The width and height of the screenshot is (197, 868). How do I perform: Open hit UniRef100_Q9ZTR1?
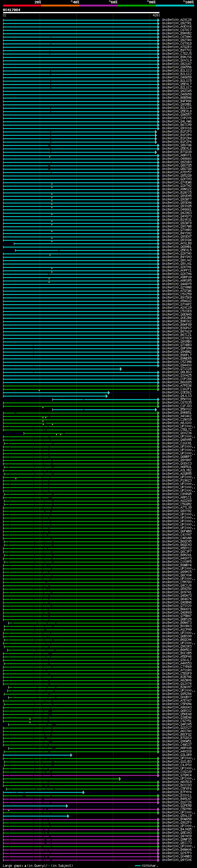coord(176,23)
